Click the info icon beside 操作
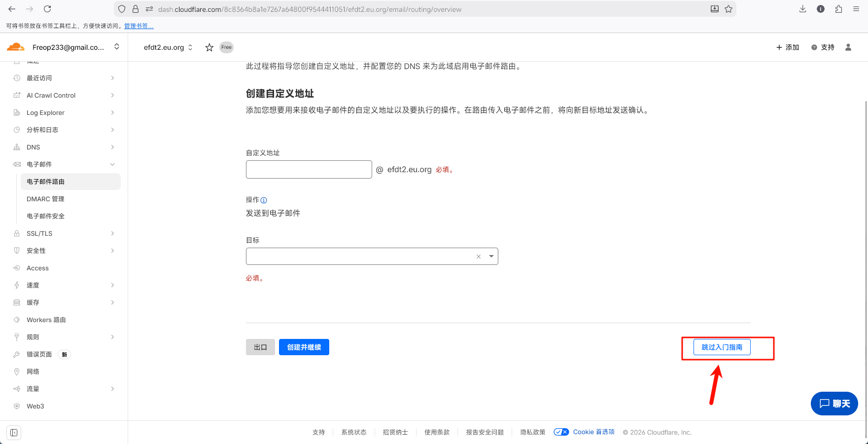868x444 pixels. click(x=264, y=200)
